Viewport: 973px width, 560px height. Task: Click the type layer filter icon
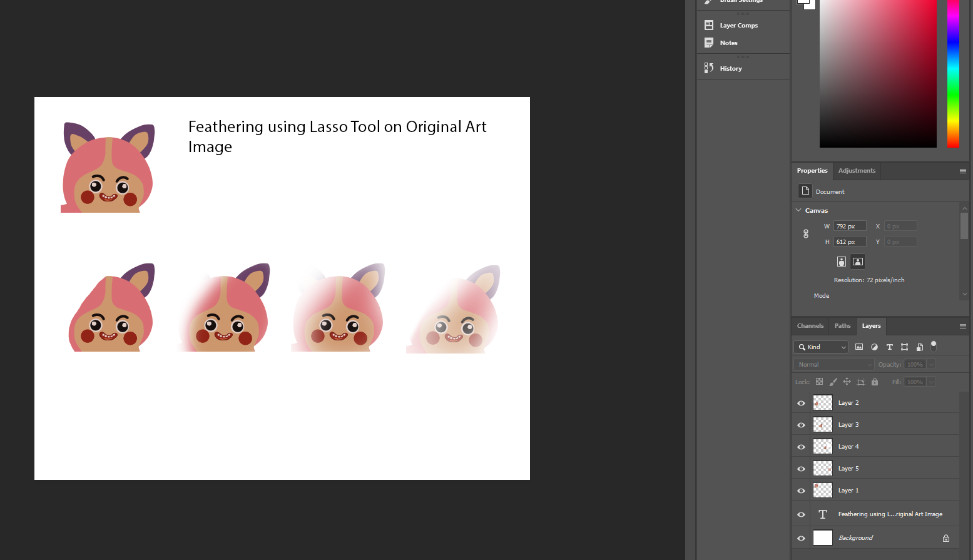point(889,347)
